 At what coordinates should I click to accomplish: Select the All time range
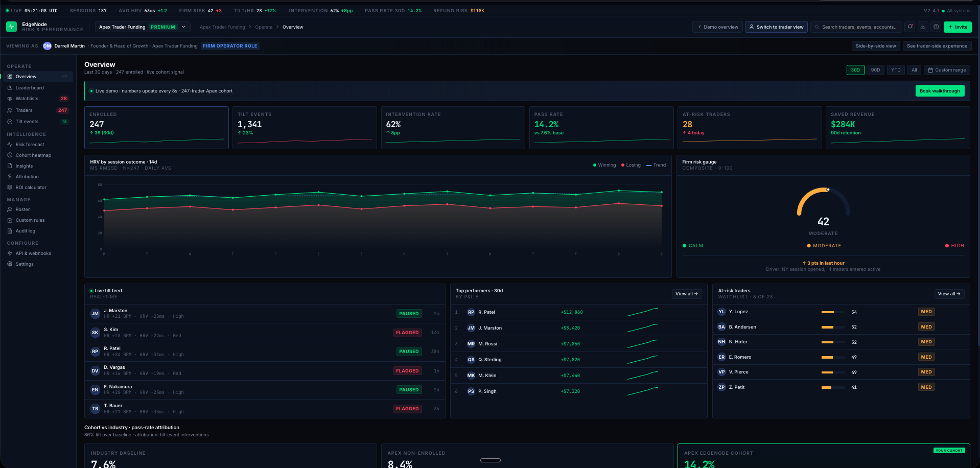(914, 70)
